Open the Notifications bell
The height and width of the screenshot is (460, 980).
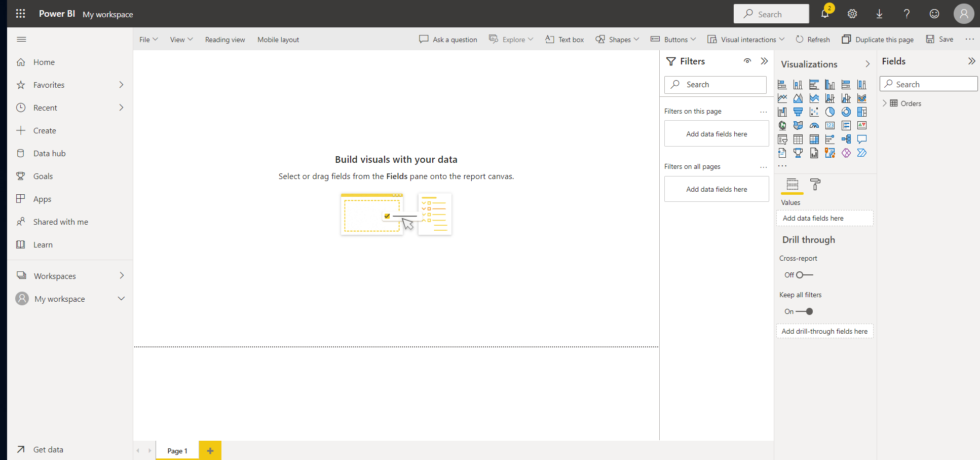(825, 14)
